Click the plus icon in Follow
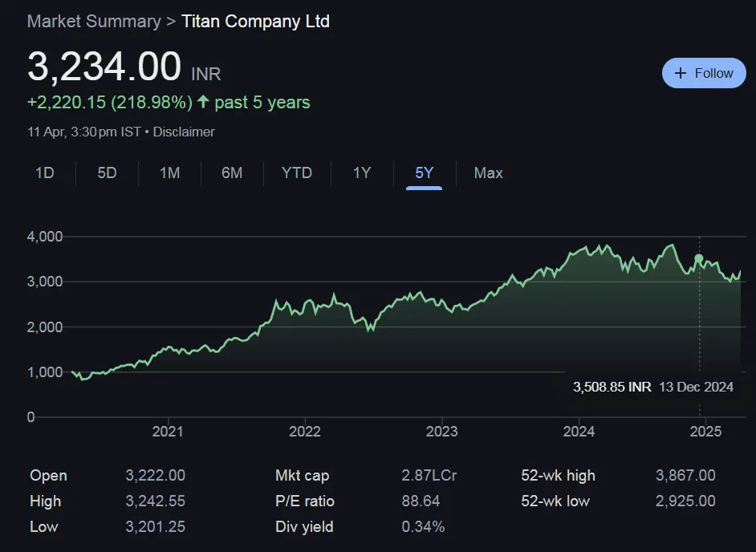The height and width of the screenshot is (552, 756). pos(681,73)
